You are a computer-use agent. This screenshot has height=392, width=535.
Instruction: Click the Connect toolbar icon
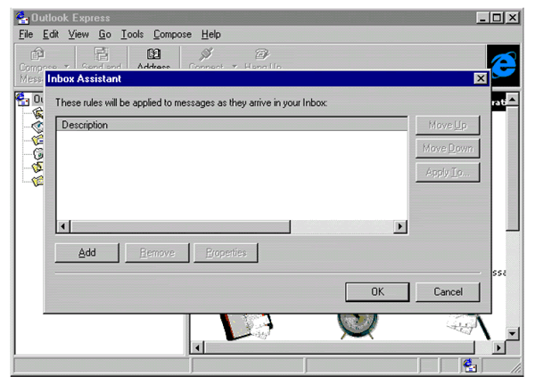[206, 53]
